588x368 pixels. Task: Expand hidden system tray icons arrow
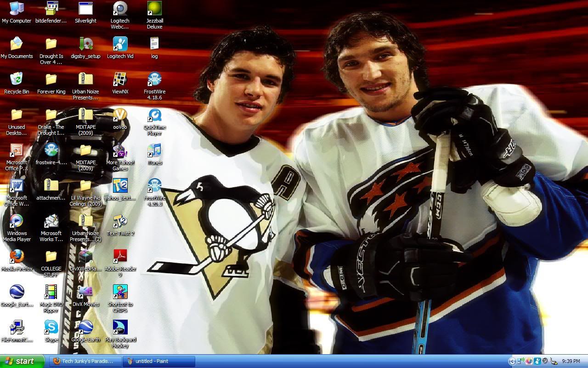[x=512, y=361]
